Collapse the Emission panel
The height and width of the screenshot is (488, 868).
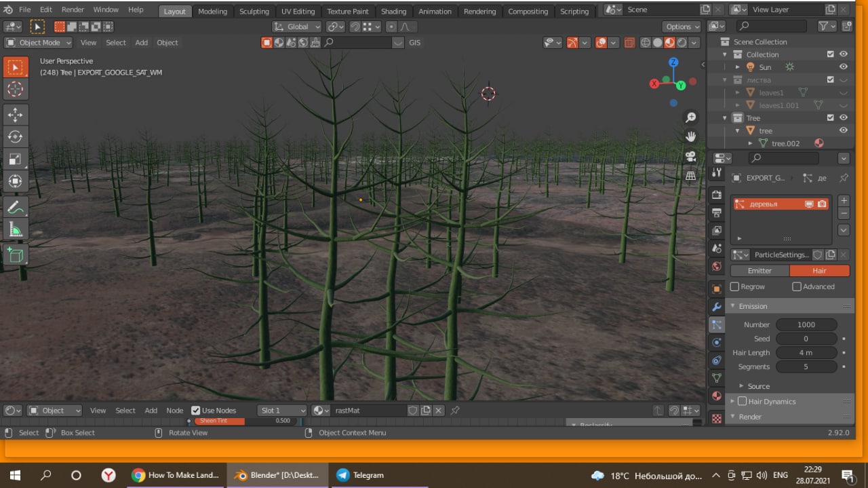click(x=733, y=306)
